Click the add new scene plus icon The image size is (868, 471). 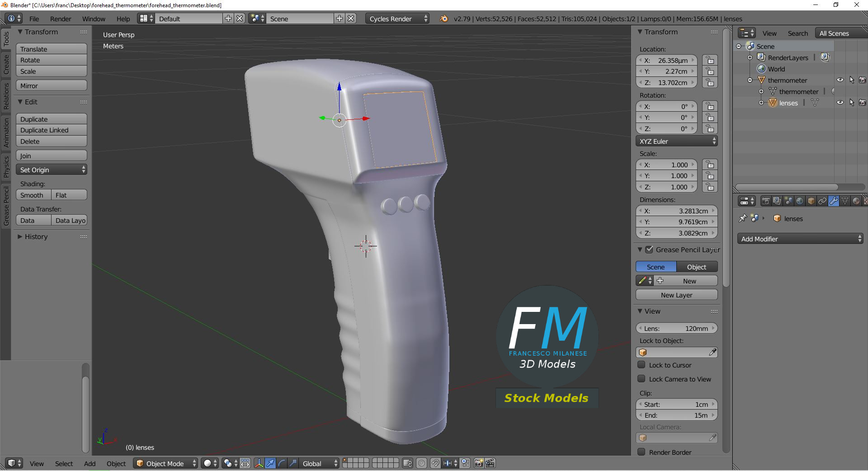[x=340, y=19]
